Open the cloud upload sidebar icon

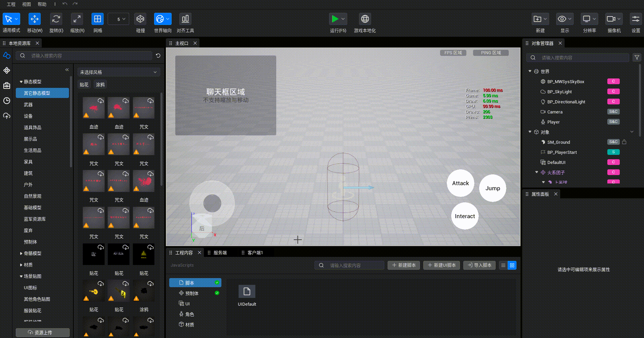click(x=7, y=116)
